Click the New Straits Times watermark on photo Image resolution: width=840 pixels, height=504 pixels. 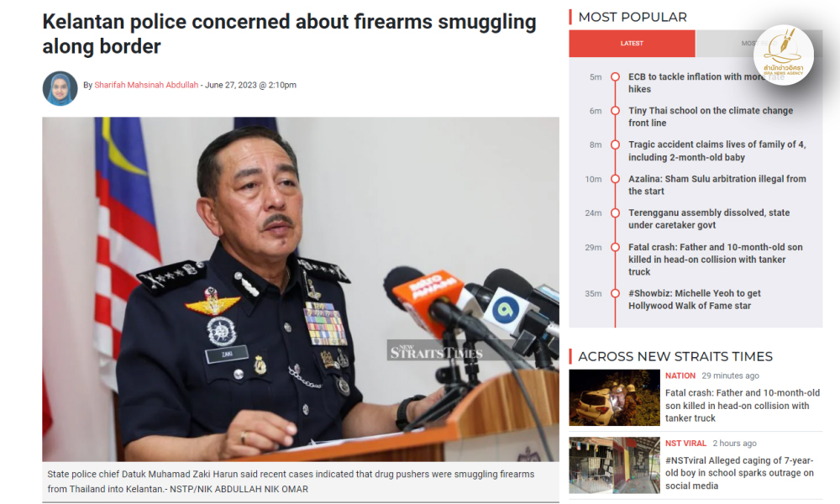(x=436, y=351)
